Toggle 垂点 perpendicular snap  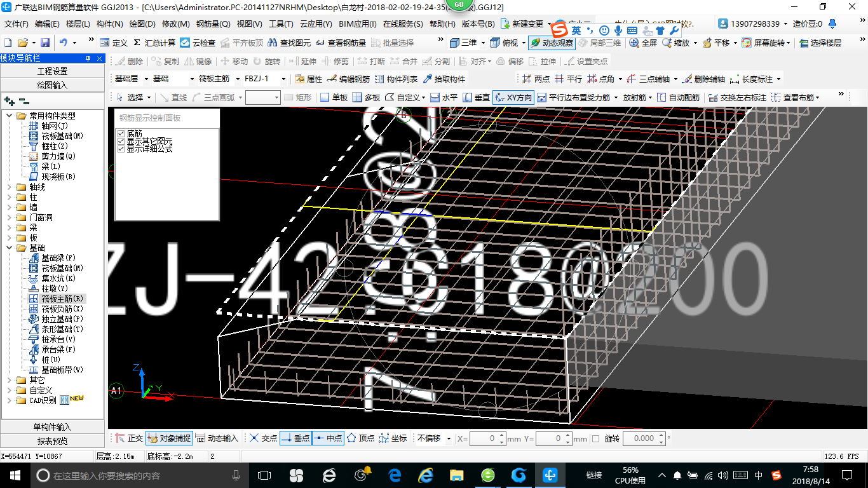coord(295,438)
